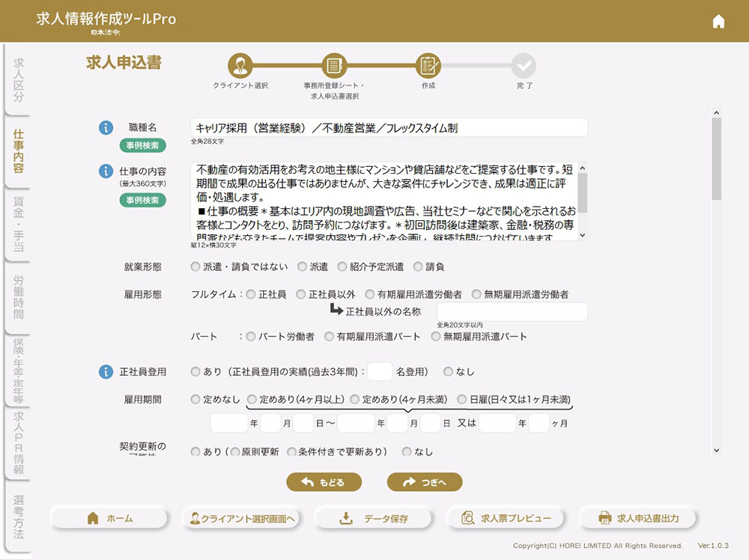
Task: Select あり radio for 正社員登用
Action: pos(195,371)
